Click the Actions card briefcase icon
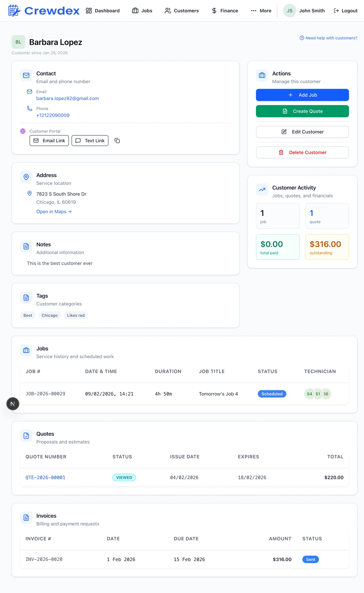 point(262,75)
